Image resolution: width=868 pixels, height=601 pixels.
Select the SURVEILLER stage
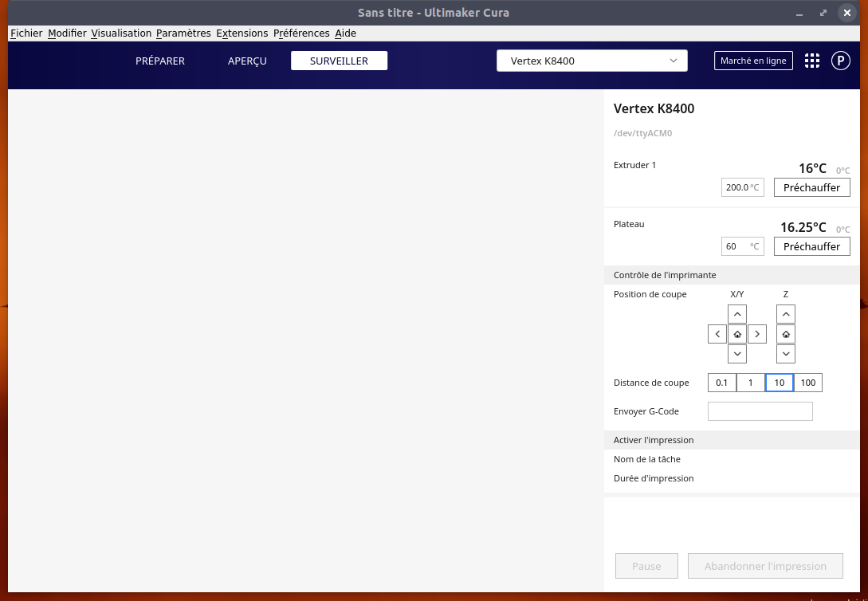point(339,61)
